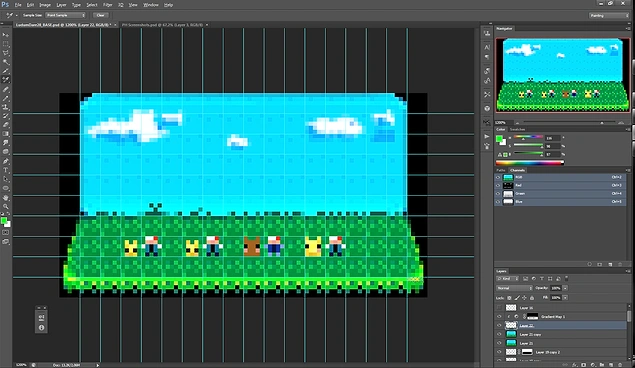
Task: Click the lock position icon
Action: point(524,298)
